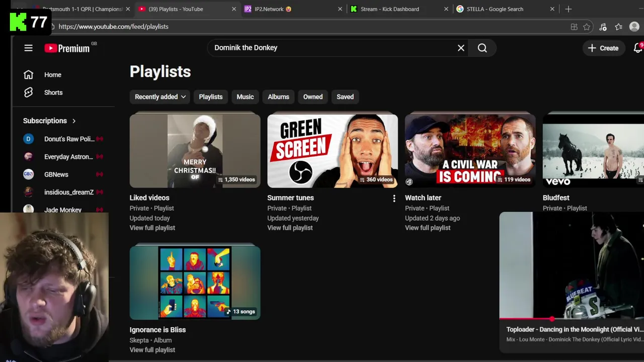Click GBNews channel avatar

[28, 174]
